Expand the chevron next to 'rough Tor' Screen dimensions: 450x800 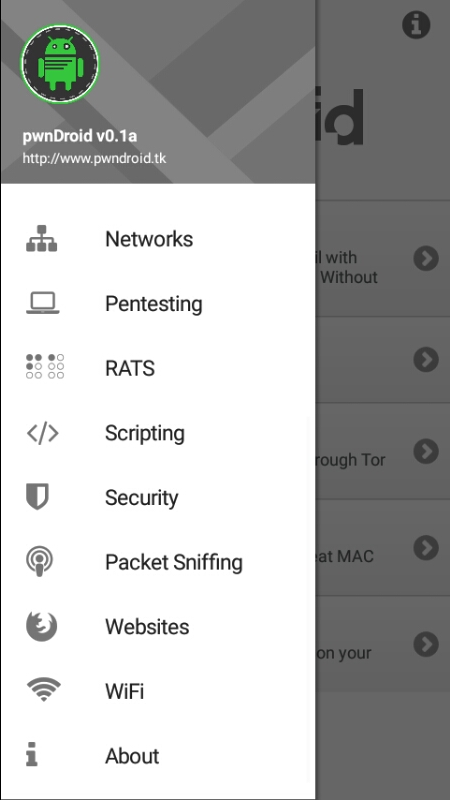pos(426,451)
